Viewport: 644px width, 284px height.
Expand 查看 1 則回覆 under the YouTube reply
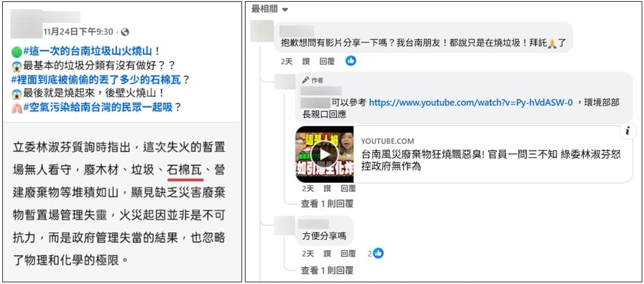click(x=327, y=203)
